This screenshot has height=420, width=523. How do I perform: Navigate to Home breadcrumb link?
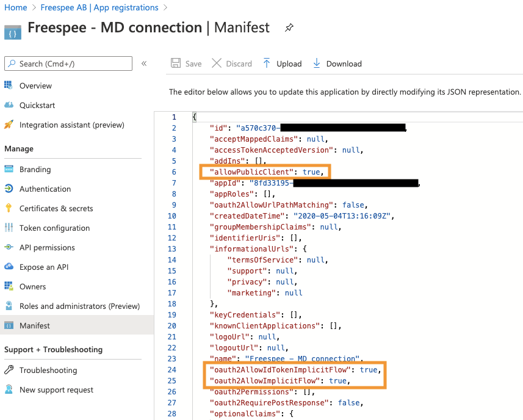click(x=16, y=7)
